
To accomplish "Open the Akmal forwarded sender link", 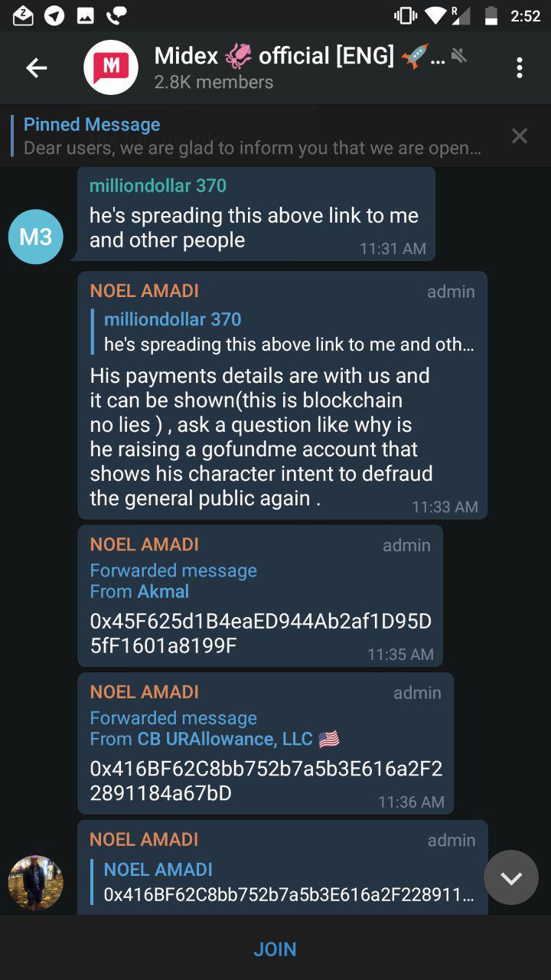I will [x=163, y=591].
